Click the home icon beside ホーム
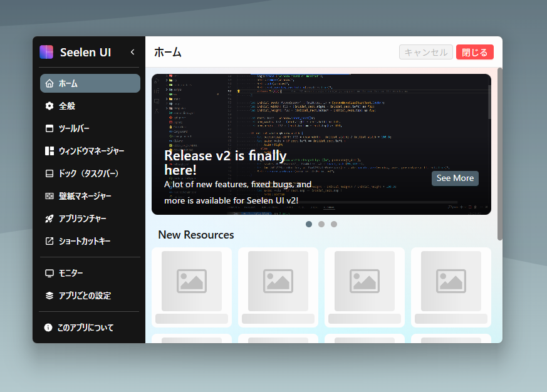The image size is (547, 392). coord(49,83)
